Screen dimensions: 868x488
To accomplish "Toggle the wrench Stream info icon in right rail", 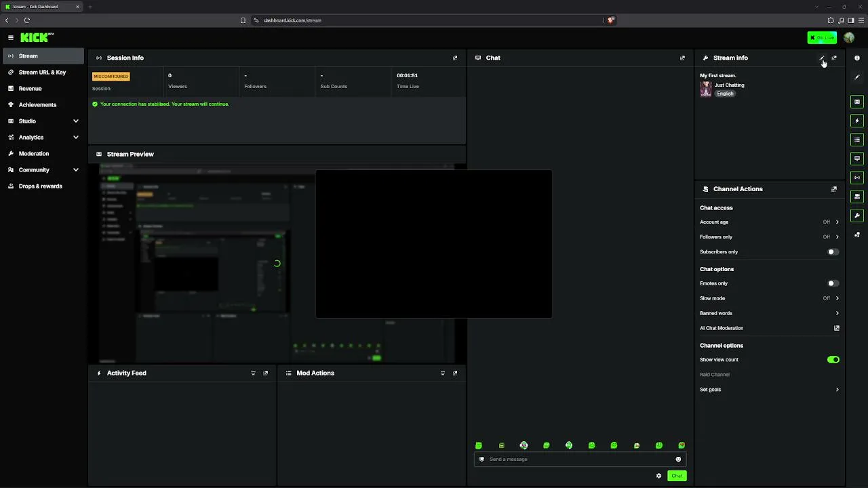I will [x=857, y=216].
